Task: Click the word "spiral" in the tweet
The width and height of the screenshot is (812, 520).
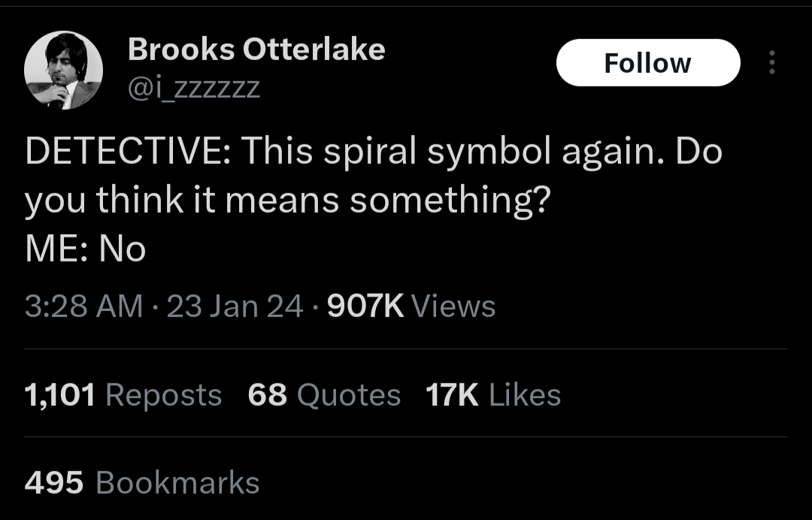Action: [x=369, y=153]
